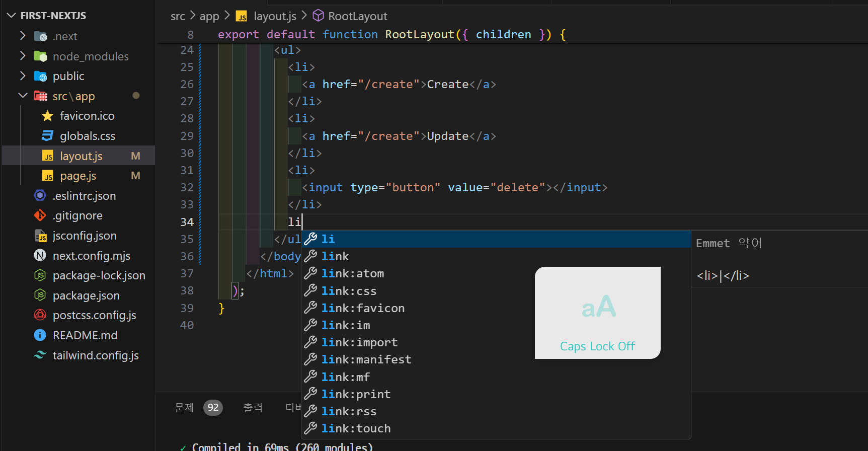The width and height of the screenshot is (868, 451).
Task: Open jsconfig.json file
Action: 85,236
